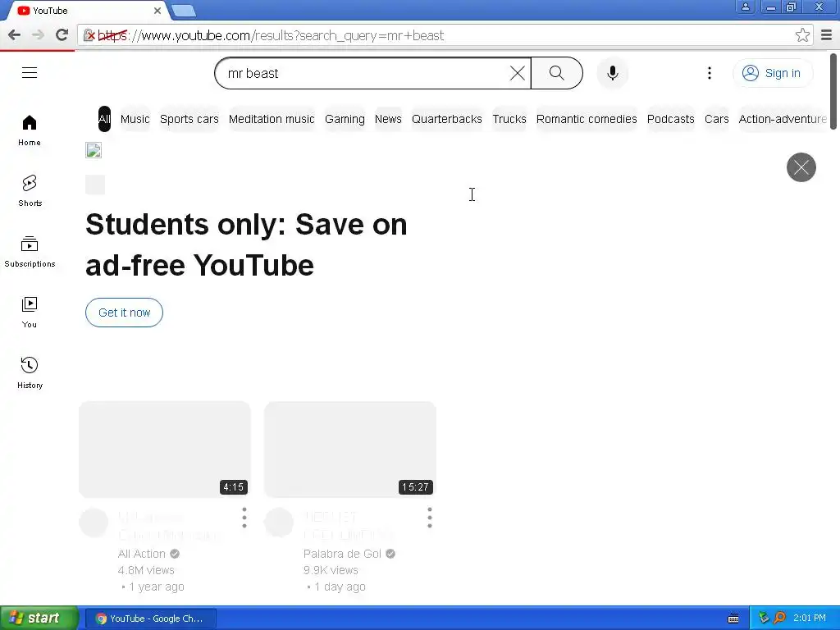Select YouTube - Google Chrome taskbar button
This screenshot has height=630, width=840.
click(151, 619)
